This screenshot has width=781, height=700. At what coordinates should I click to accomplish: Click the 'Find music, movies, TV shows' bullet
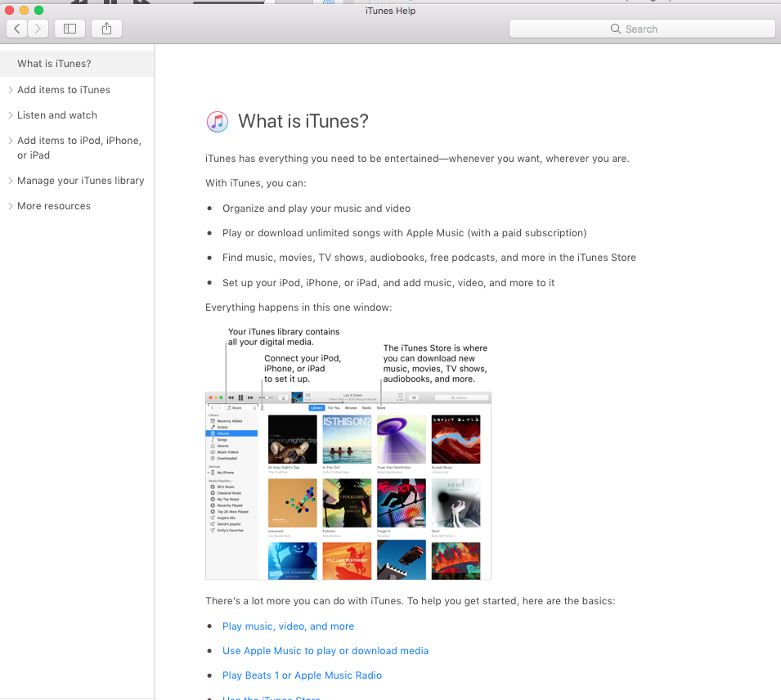(429, 258)
